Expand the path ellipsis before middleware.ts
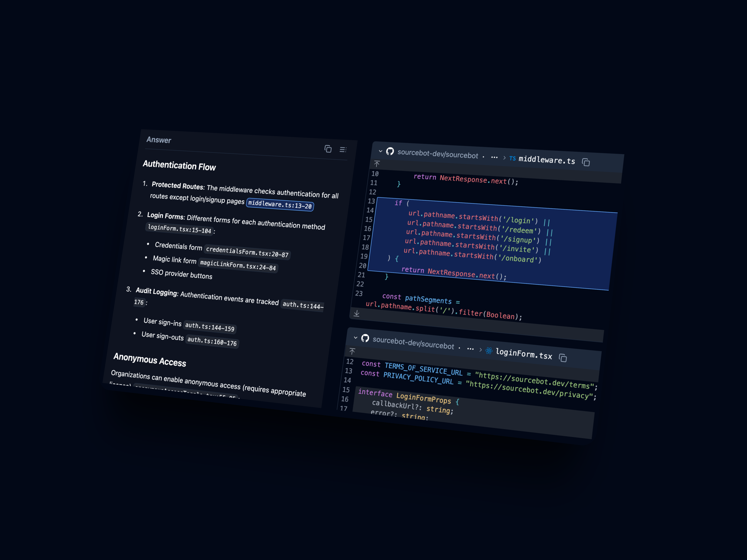The height and width of the screenshot is (560, 747). [494, 157]
